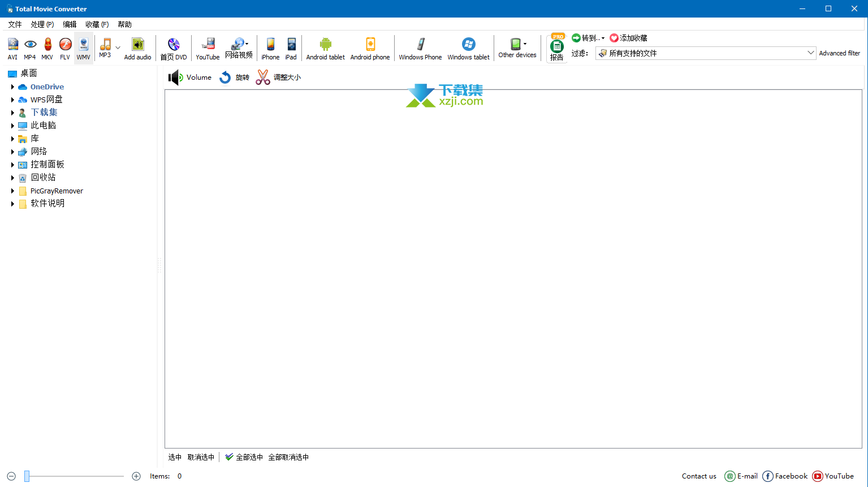Open the 帮助 menu
The height and width of the screenshot is (487, 868).
point(124,24)
